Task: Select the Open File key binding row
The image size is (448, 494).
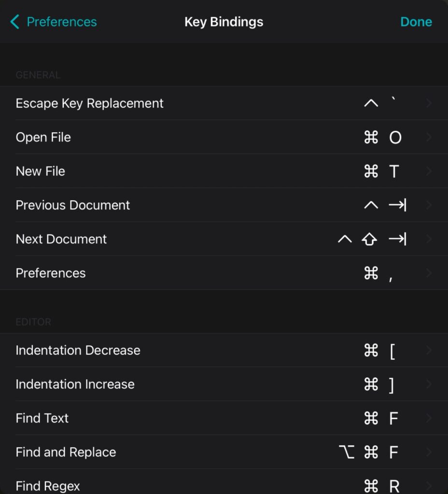Action: point(224,137)
